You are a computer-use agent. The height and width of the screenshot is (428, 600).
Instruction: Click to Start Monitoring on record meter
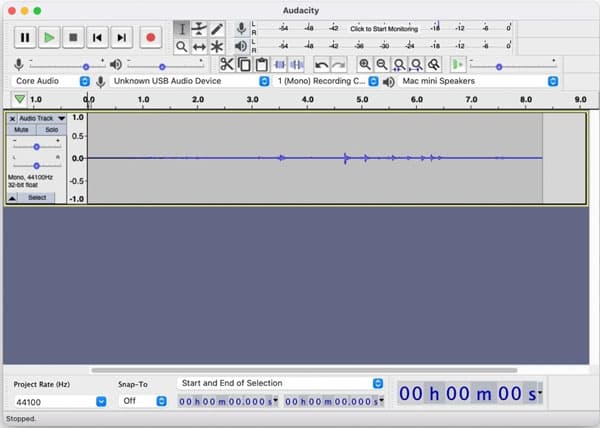[x=385, y=29]
